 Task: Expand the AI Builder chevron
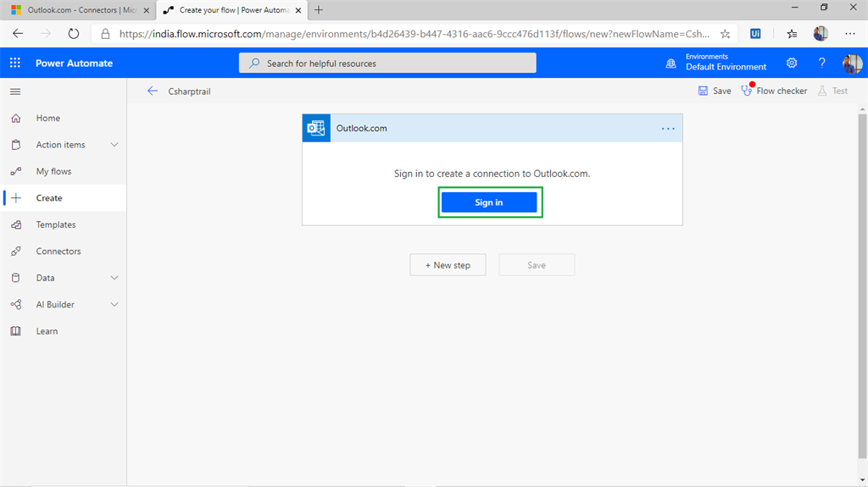[x=114, y=304]
